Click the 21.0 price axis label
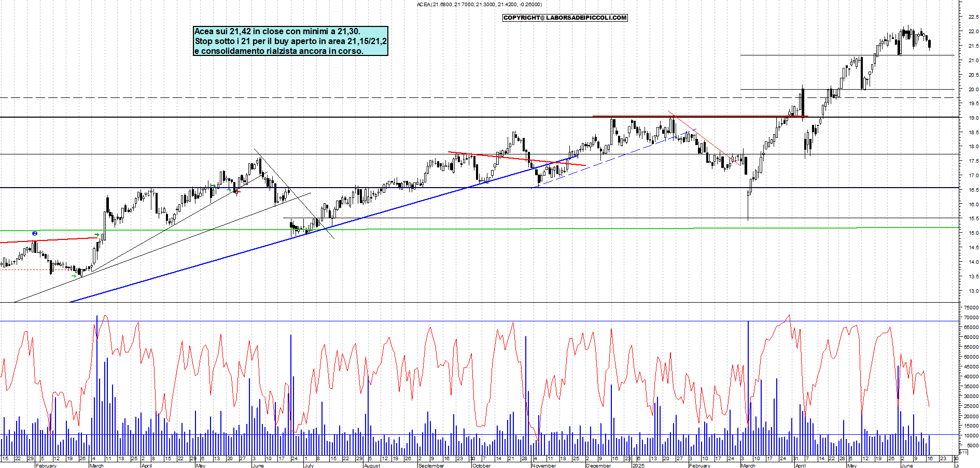Screen dimensions: 980x468 click(973, 61)
